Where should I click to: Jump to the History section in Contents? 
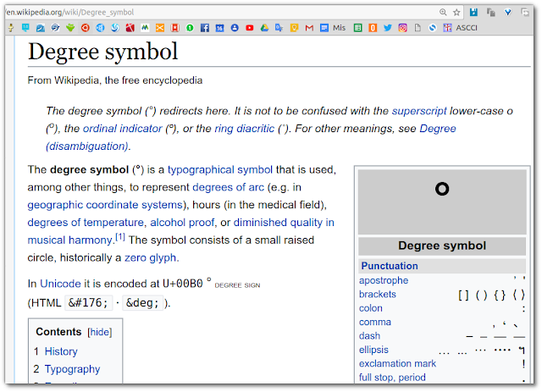[x=61, y=351]
